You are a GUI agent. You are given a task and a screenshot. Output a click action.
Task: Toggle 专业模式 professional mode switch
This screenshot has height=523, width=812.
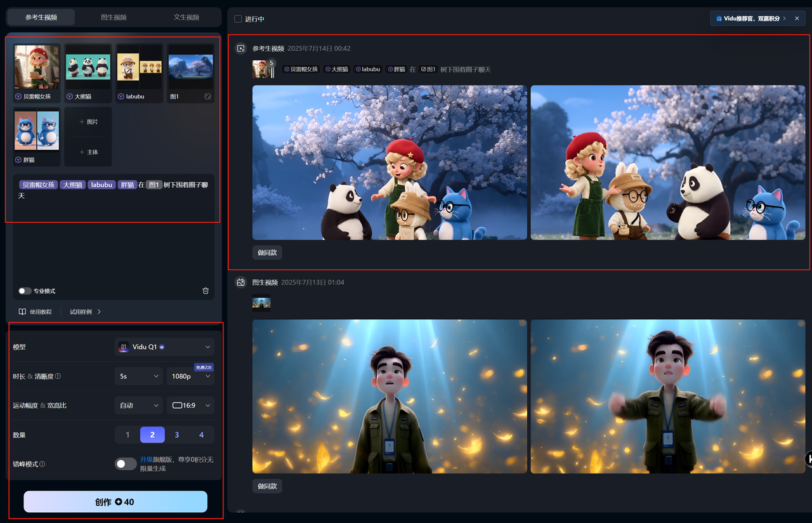pos(25,291)
